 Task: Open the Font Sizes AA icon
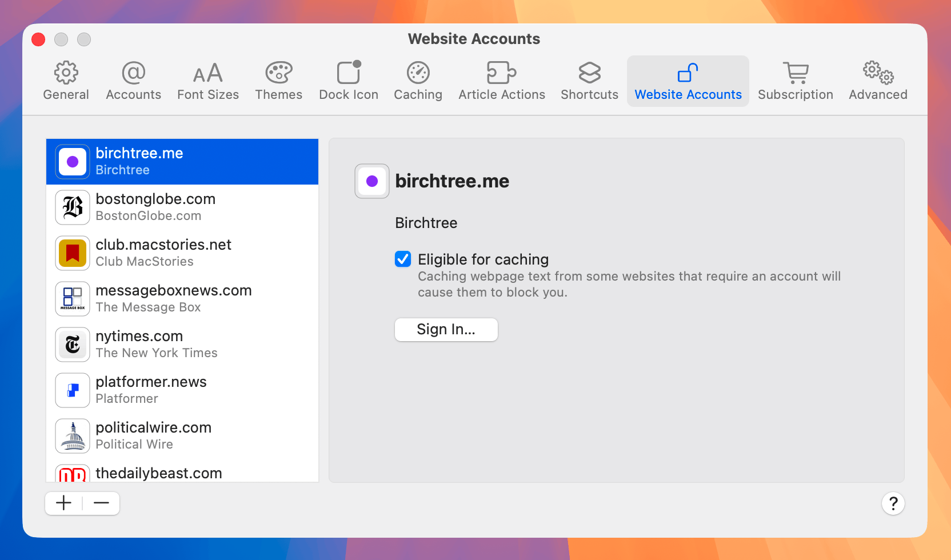click(x=207, y=73)
